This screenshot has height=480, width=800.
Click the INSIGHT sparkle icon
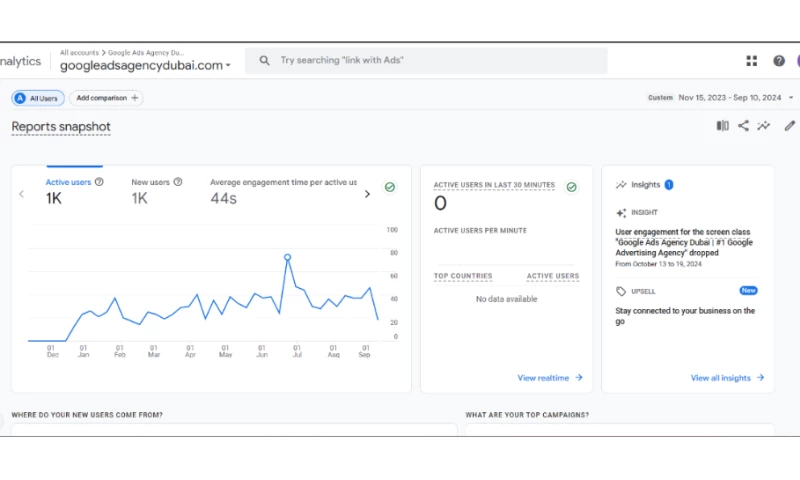pos(621,213)
